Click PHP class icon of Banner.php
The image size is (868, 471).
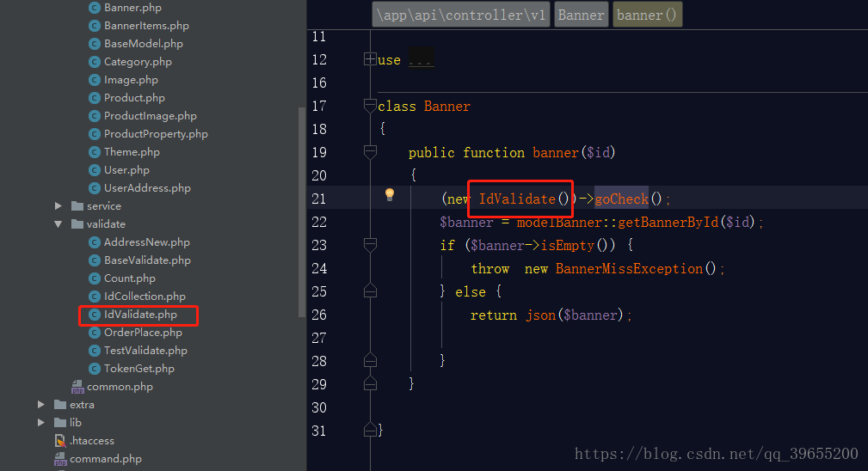[x=95, y=8]
